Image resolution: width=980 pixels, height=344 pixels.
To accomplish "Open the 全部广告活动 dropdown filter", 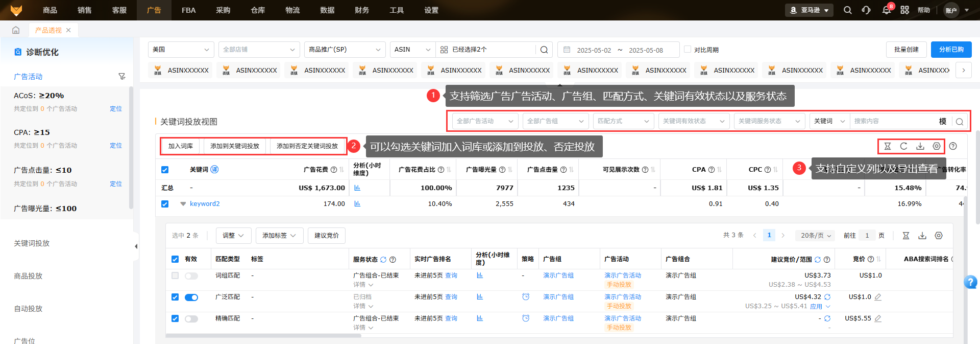I will click(485, 121).
